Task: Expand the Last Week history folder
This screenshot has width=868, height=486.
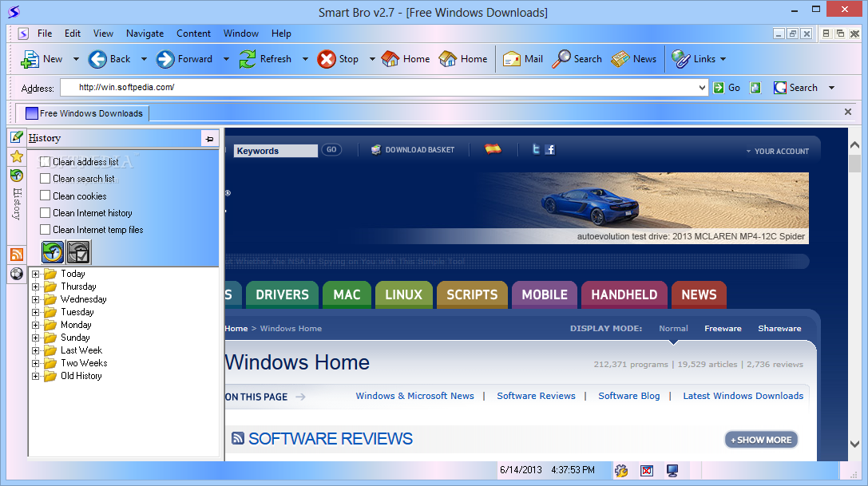Action: click(x=35, y=350)
